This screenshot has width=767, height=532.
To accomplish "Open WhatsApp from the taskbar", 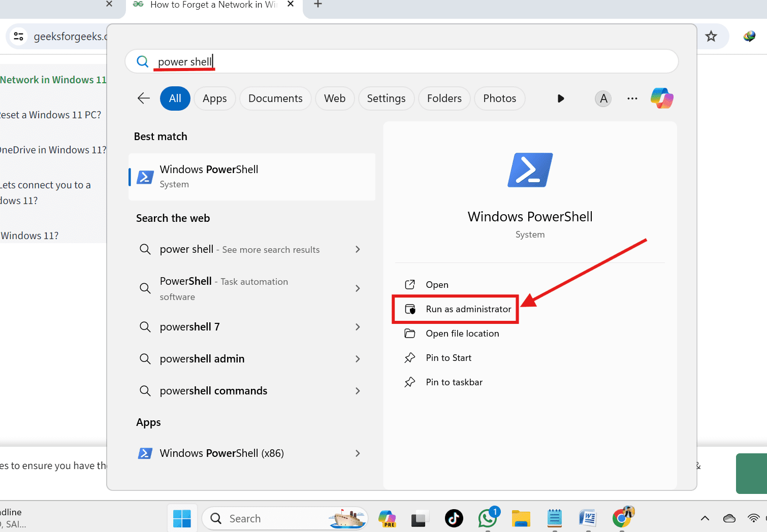I will click(487, 518).
